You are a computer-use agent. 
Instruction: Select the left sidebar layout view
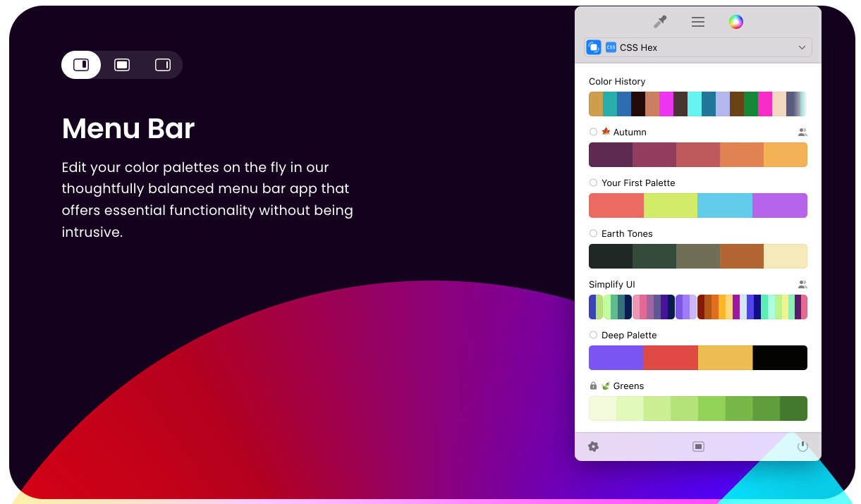click(x=81, y=65)
